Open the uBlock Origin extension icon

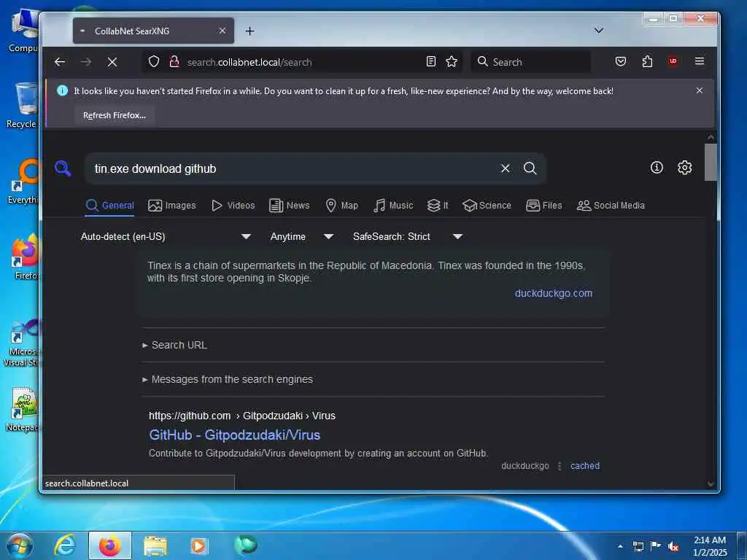[x=673, y=61]
